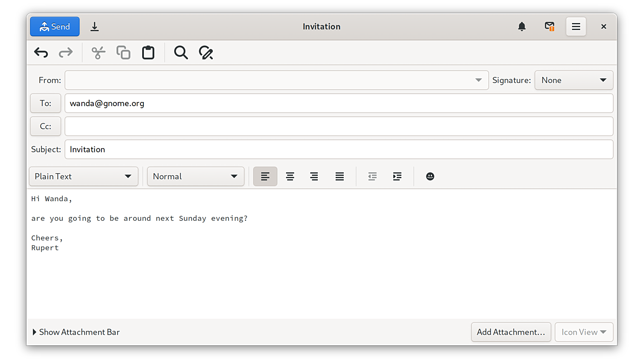644x362 pixels.
Task: Insert emoji with the smiley icon
Action: (430, 176)
